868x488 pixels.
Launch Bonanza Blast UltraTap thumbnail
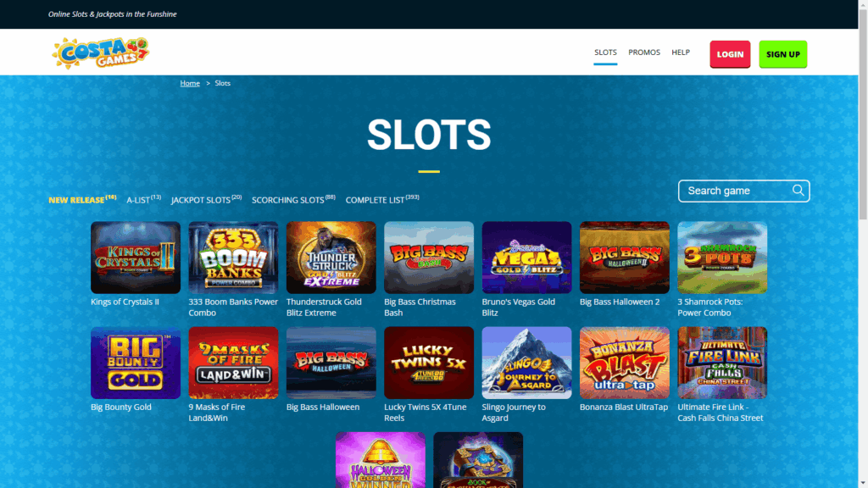click(x=625, y=363)
